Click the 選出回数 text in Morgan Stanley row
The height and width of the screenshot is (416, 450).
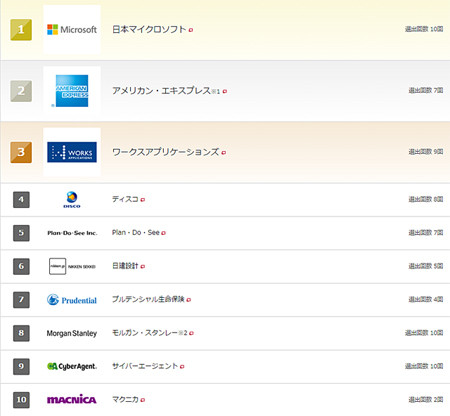coord(424,333)
